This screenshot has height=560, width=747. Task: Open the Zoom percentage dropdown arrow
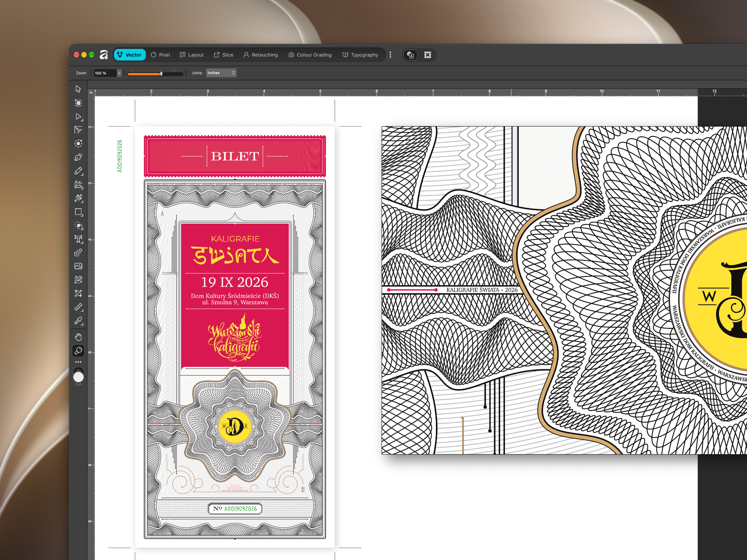[119, 73]
